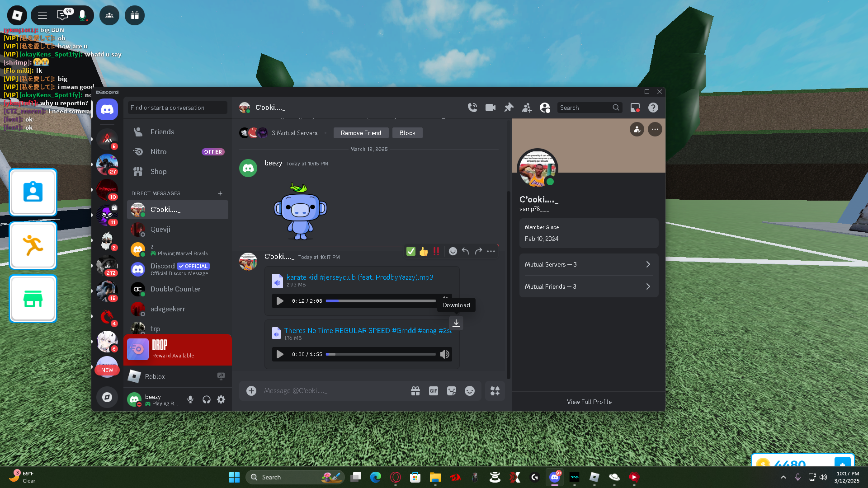Screen dimensions: 868x488
Task: Open the GIF picker
Action: (x=433, y=391)
